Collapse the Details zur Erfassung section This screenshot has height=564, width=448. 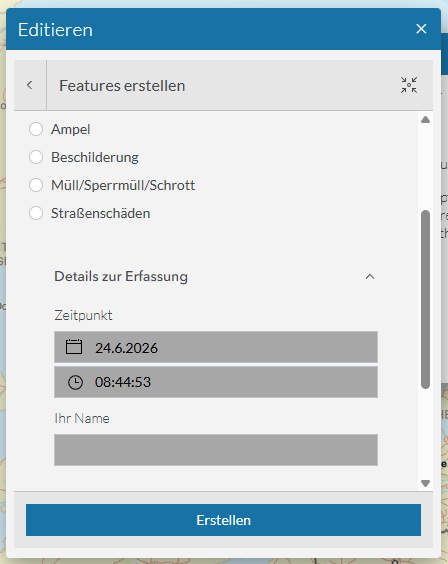370,276
